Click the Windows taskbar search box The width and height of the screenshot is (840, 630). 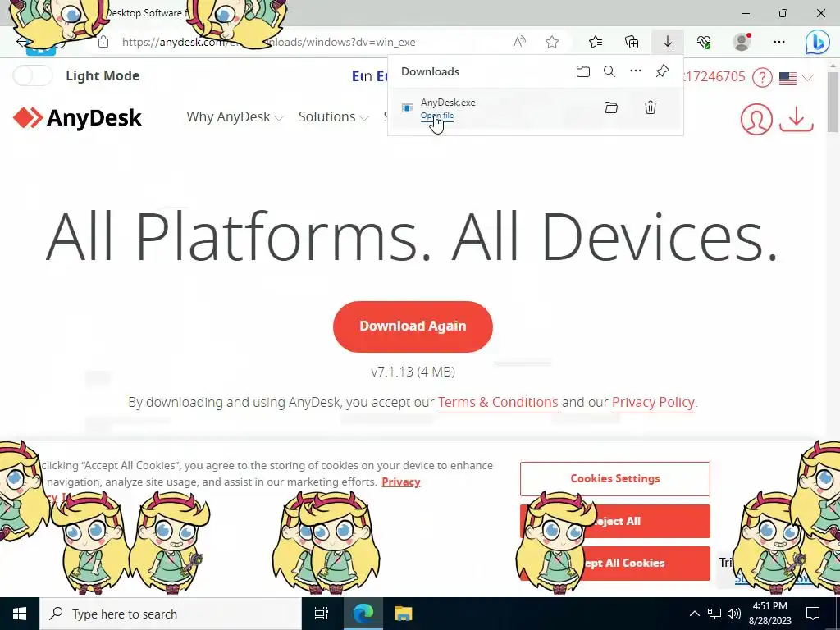click(171, 614)
